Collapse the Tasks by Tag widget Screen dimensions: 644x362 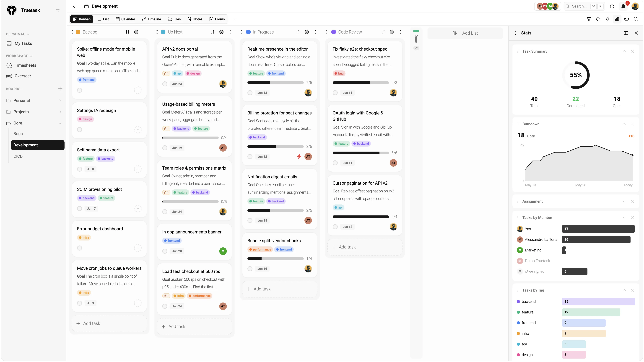(624, 290)
